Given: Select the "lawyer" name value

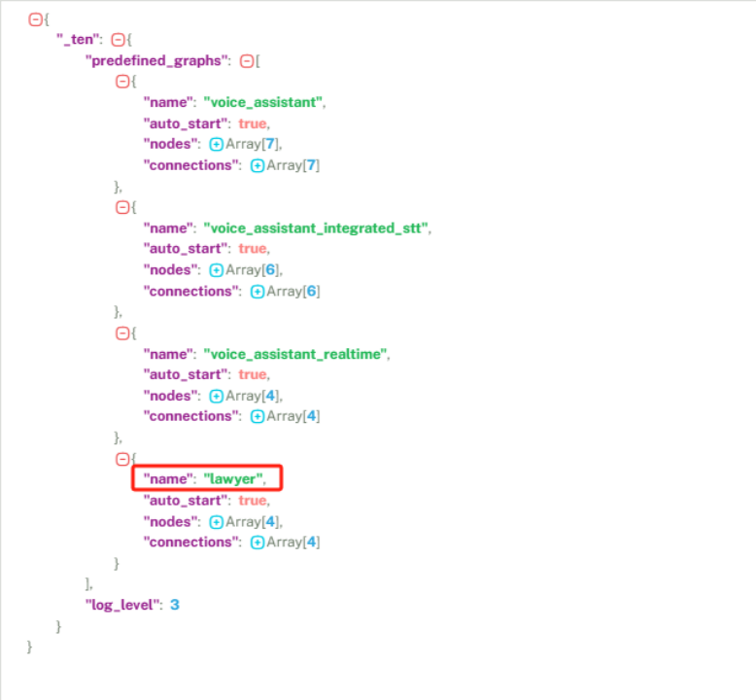Looking at the screenshot, I should [x=233, y=479].
